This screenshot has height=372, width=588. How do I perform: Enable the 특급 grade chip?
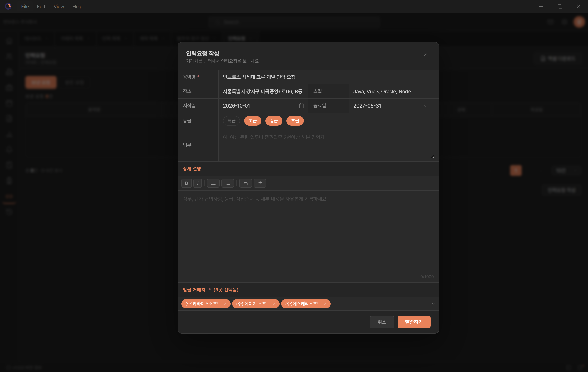[x=231, y=121]
